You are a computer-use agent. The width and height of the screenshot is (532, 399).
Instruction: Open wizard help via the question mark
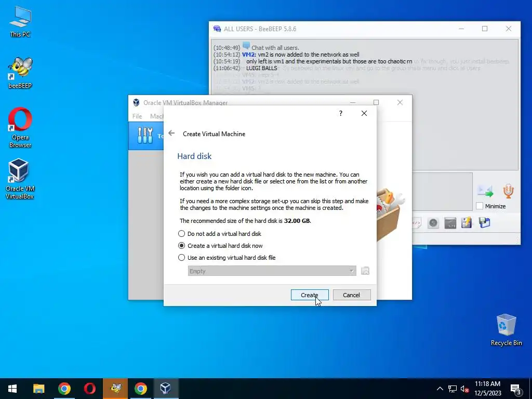tap(341, 113)
